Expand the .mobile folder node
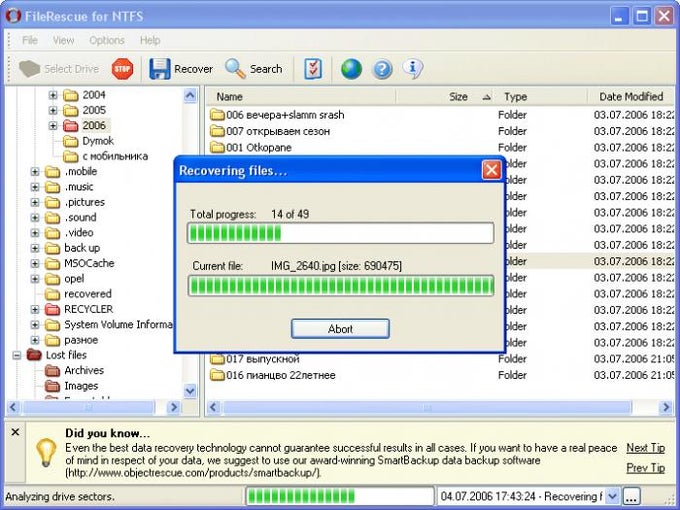 (35, 172)
